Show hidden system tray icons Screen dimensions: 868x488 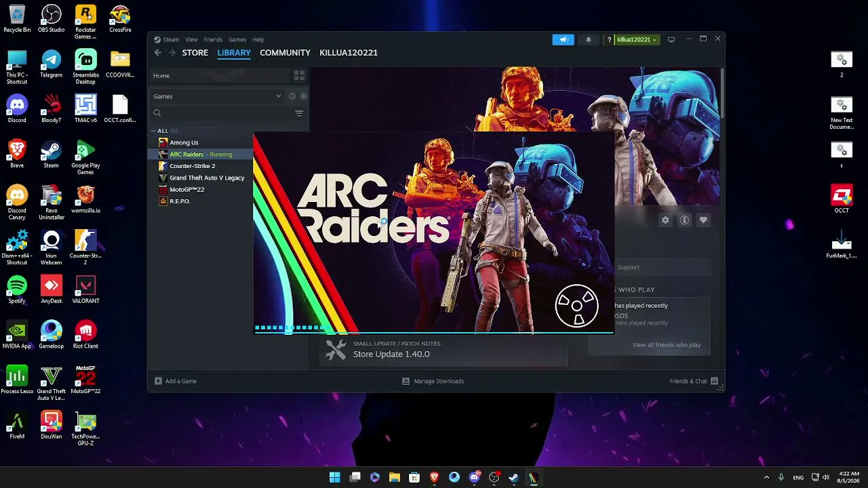pos(766,477)
